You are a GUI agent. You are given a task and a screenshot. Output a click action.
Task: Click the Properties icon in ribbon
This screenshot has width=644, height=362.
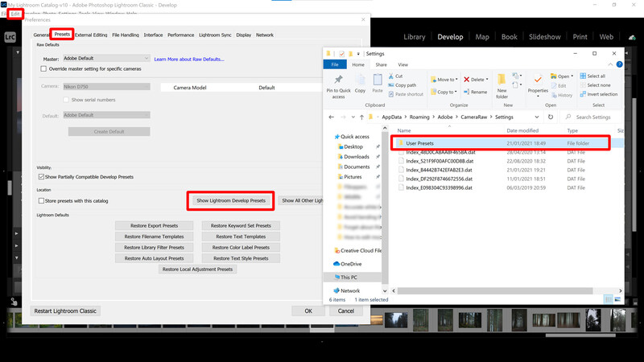(x=538, y=80)
